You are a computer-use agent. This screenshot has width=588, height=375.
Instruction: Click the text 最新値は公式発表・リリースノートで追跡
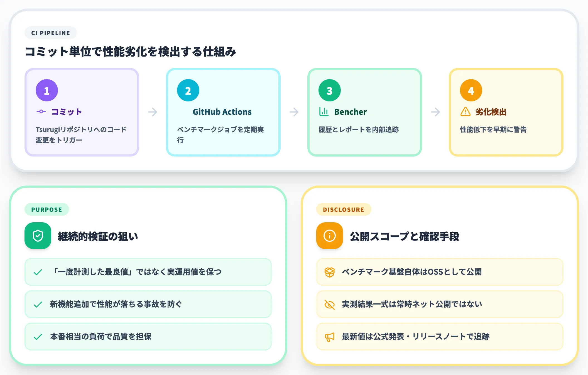click(416, 337)
